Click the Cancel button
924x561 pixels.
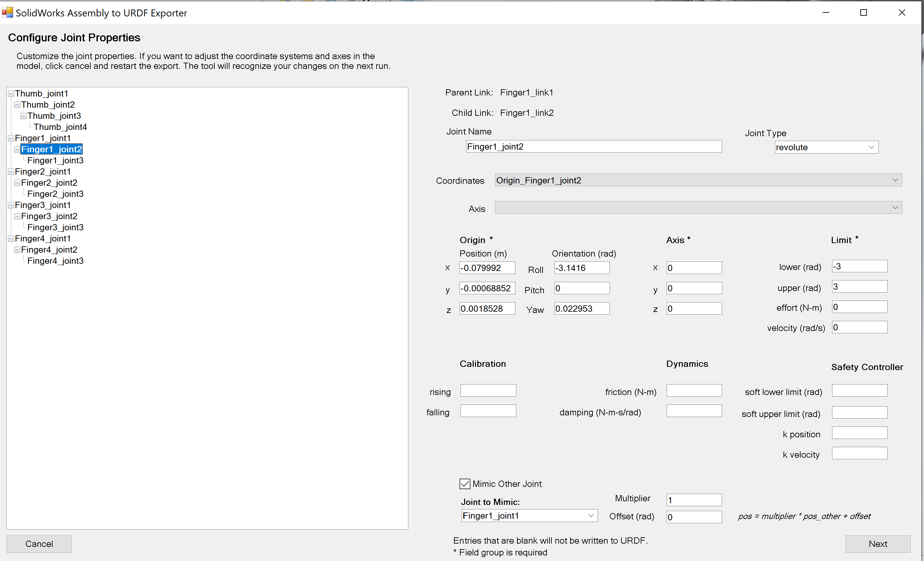click(x=39, y=544)
